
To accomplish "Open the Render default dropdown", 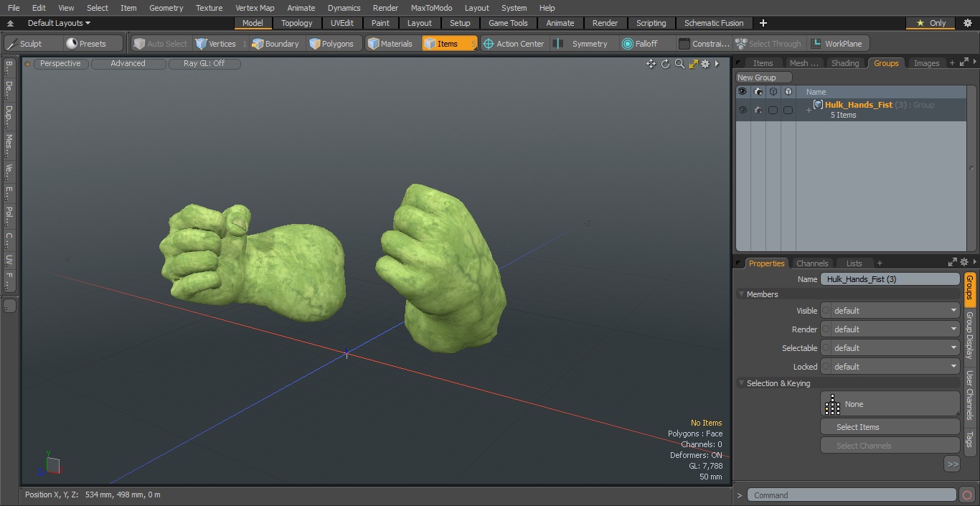I will click(895, 329).
